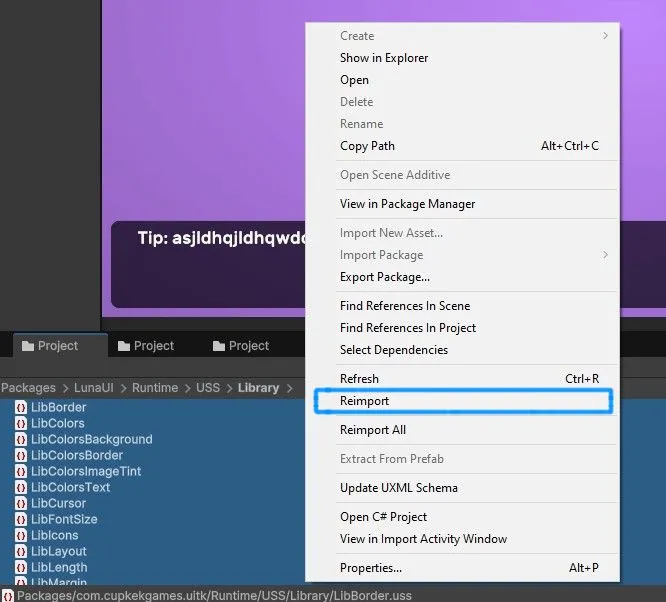This screenshot has height=602, width=666.
Task: Open the Packages breadcrumb in path bar
Action: pyautogui.click(x=28, y=387)
